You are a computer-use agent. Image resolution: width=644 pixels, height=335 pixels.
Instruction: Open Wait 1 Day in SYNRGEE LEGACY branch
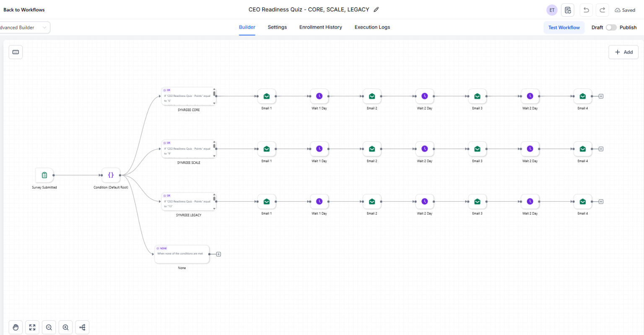point(319,202)
